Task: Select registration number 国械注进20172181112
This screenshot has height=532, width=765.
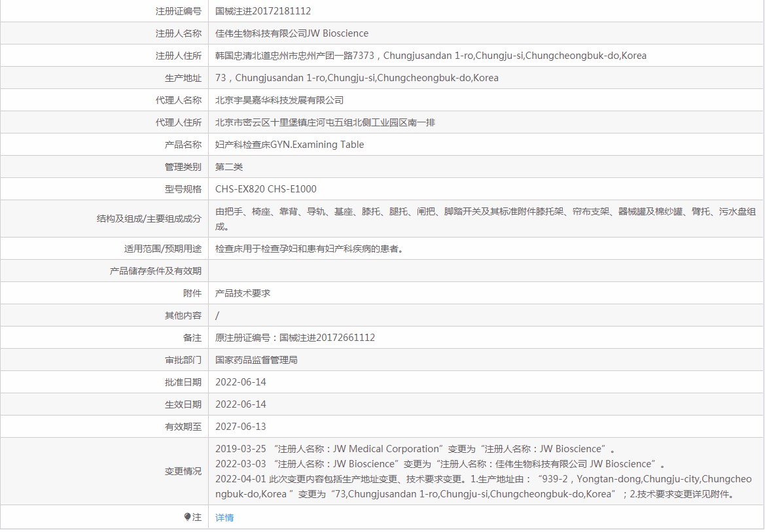Action: click(263, 10)
